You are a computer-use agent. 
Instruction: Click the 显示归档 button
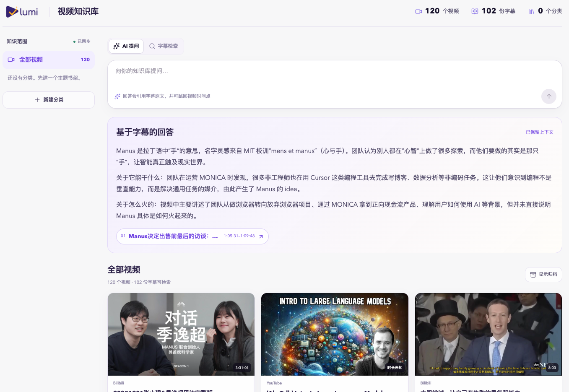click(x=543, y=275)
